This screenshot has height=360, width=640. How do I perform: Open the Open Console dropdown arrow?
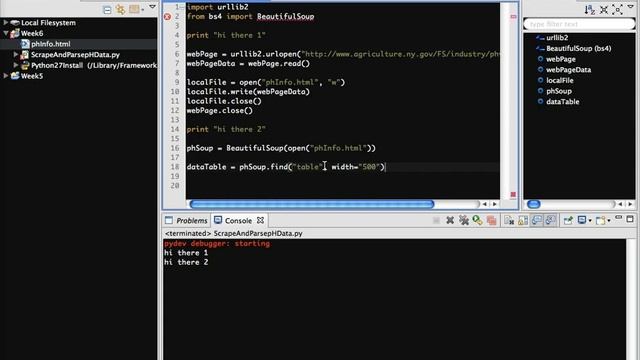tap(609, 221)
